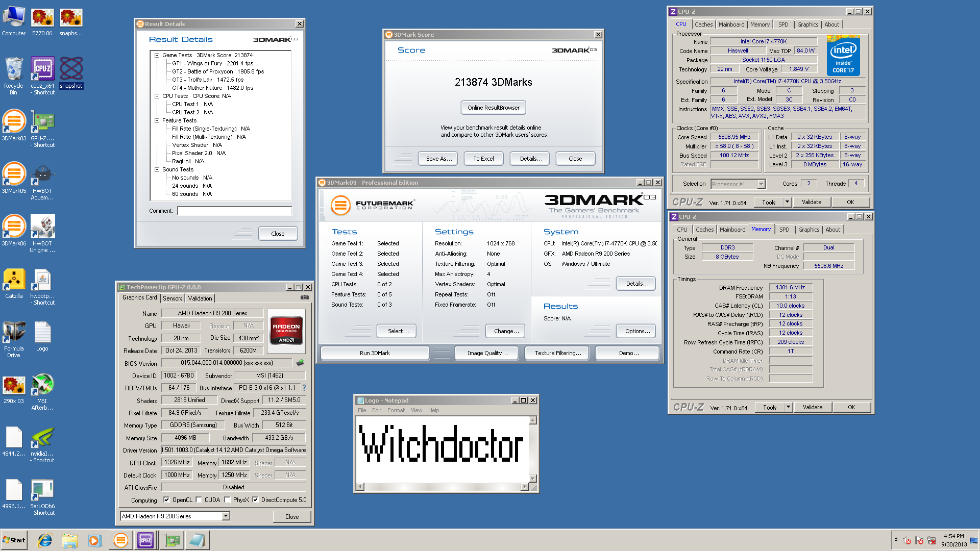The height and width of the screenshot is (551, 980).
Task: Open Internet Explorer from taskbar
Action: point(45,540)
